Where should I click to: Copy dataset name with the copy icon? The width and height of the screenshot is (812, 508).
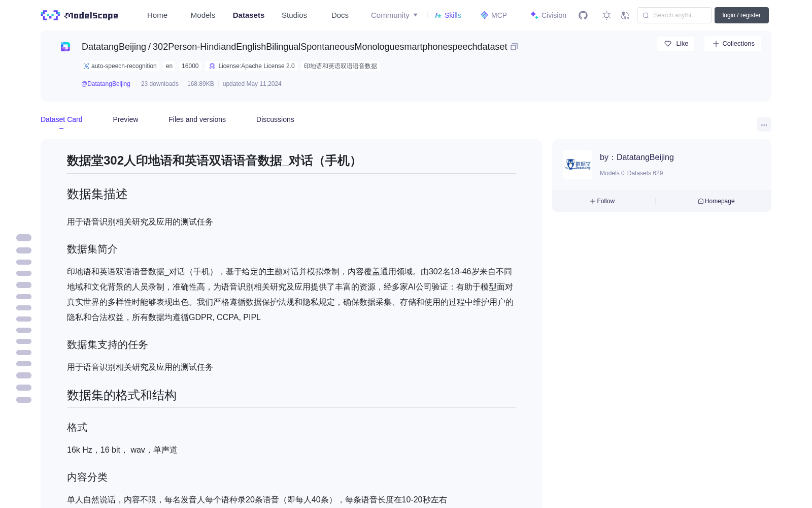514,47
